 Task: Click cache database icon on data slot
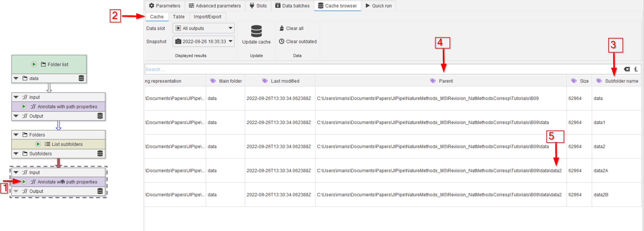[x=81, y=78]
